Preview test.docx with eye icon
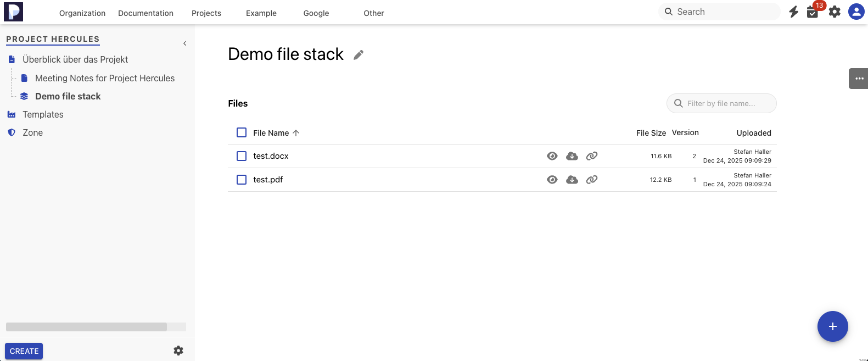 (552, 156)
